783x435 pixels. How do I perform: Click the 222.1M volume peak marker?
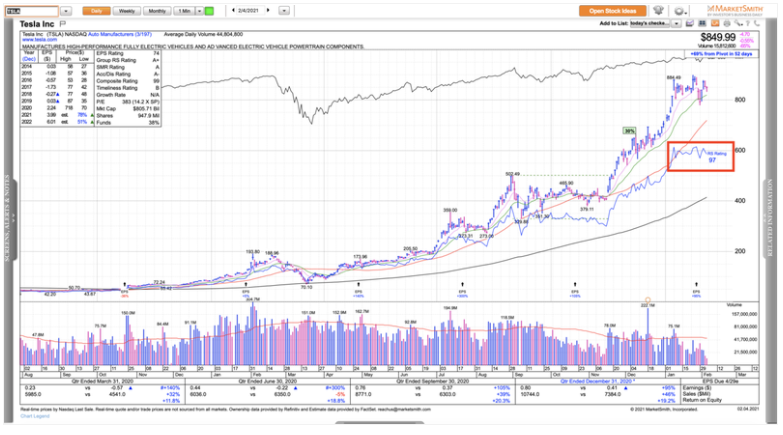(x=648, y=305)
